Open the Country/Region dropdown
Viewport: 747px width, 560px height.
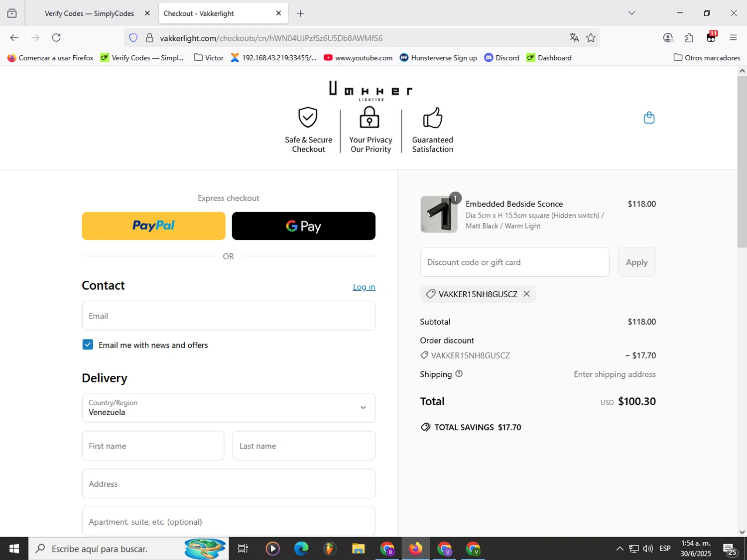[229, 408]
